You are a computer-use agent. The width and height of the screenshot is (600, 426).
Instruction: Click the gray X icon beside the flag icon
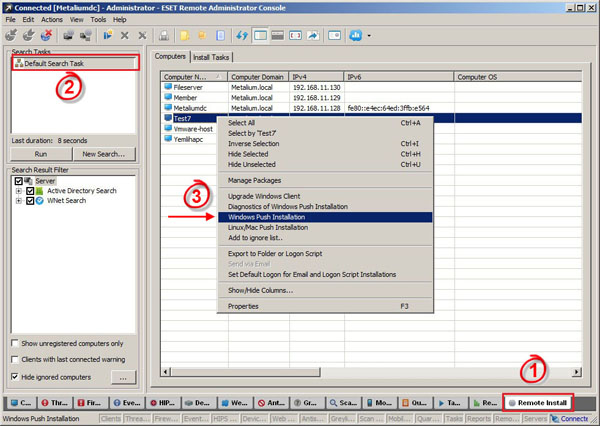coord(125,36)
